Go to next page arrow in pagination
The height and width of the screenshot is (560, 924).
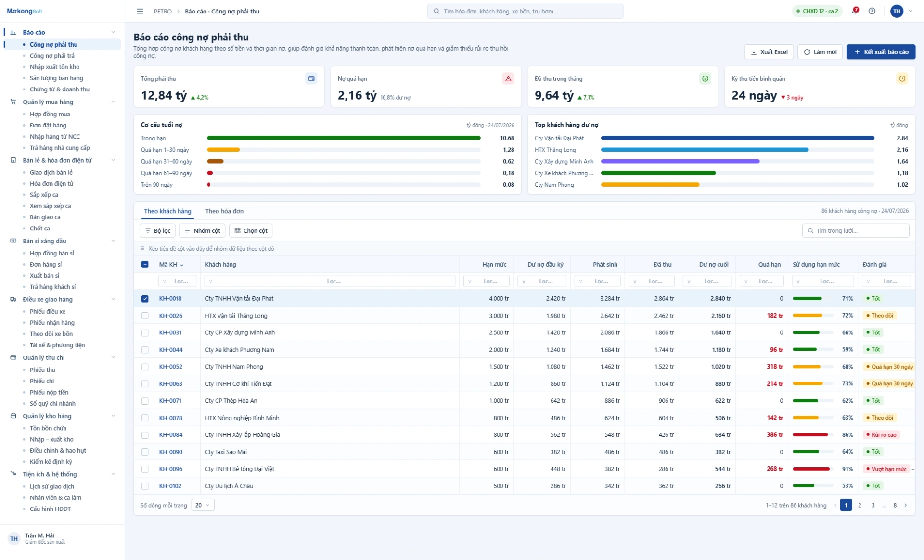906,505
